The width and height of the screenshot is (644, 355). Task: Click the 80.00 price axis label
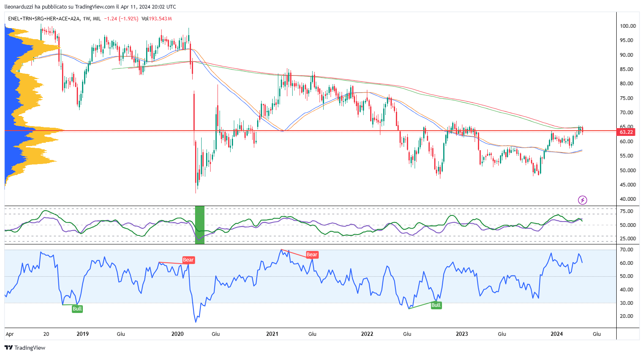tap(626, 84)
